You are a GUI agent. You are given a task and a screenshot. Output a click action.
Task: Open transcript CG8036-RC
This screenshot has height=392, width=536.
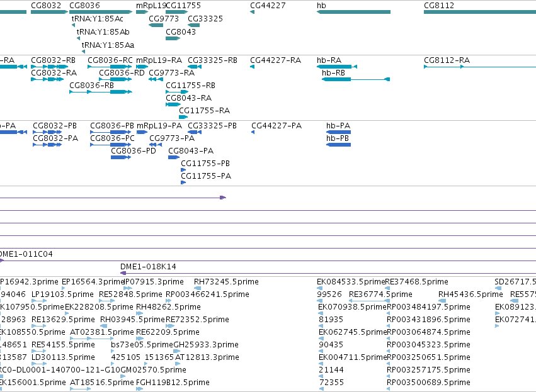point(110,67)
